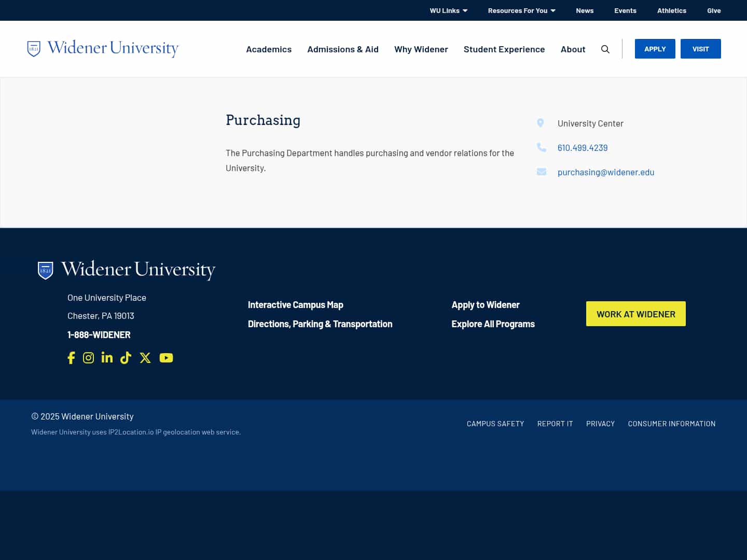Expand Resources For You dropdown

521,10
